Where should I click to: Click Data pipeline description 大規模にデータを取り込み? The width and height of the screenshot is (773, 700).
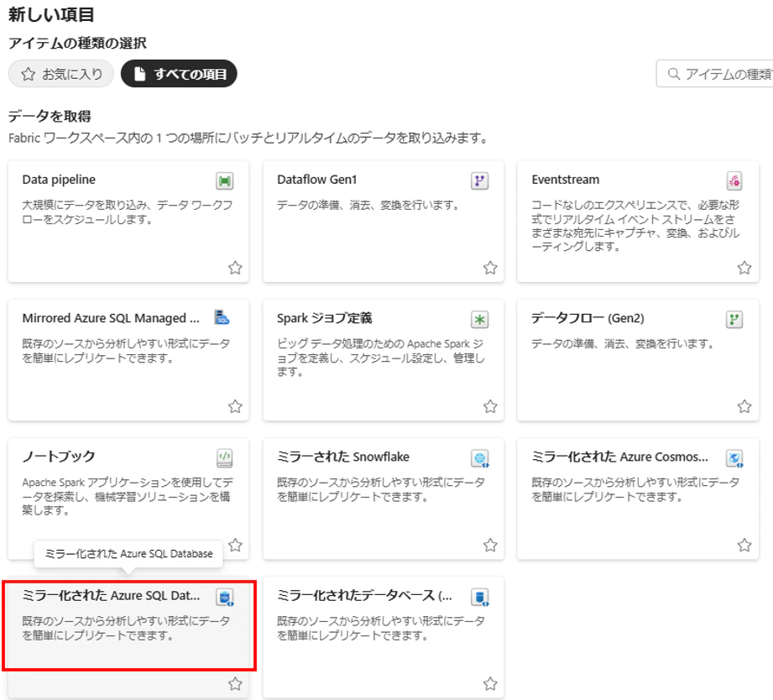point(128,212)
